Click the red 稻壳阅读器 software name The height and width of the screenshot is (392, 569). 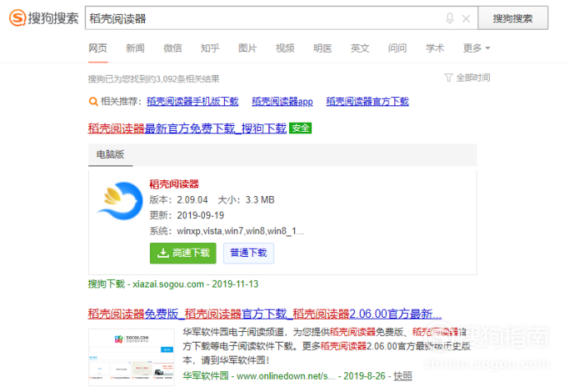coord(175,184)
